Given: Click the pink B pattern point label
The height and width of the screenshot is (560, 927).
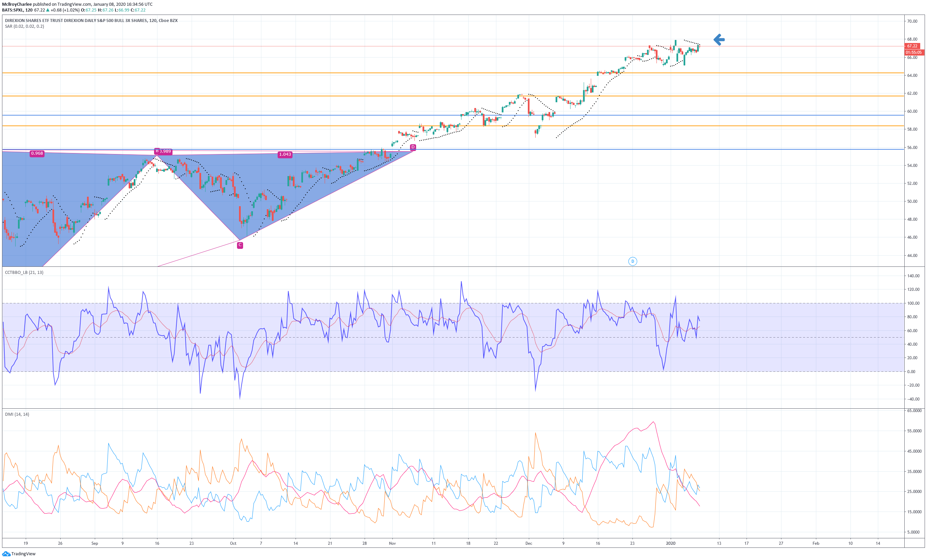Looking at the screenshot, I should point(157,151).
